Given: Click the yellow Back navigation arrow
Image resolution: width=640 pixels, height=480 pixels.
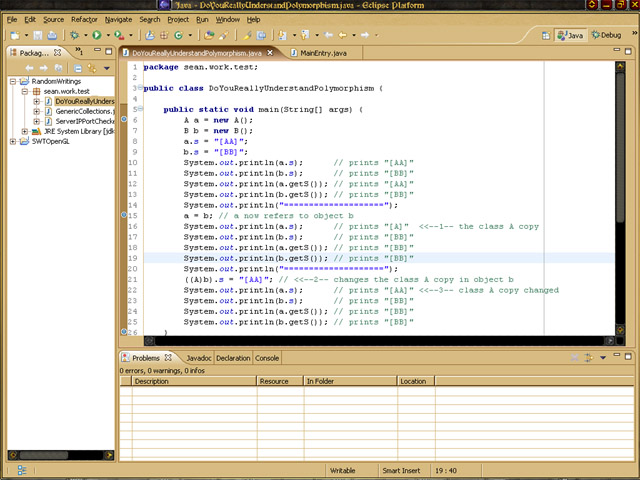Looking at the screenshot, I should click(x=342, y=36).
